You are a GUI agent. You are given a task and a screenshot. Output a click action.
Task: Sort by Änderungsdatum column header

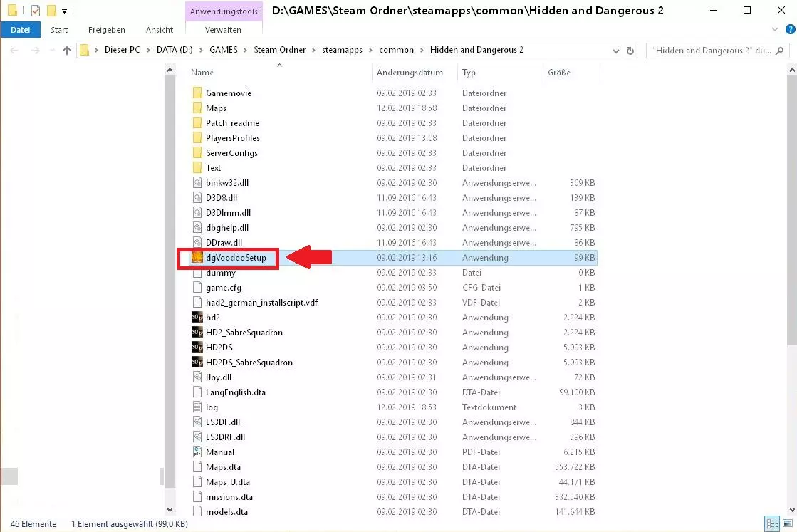pyautogui.click(x=410, y=73)
